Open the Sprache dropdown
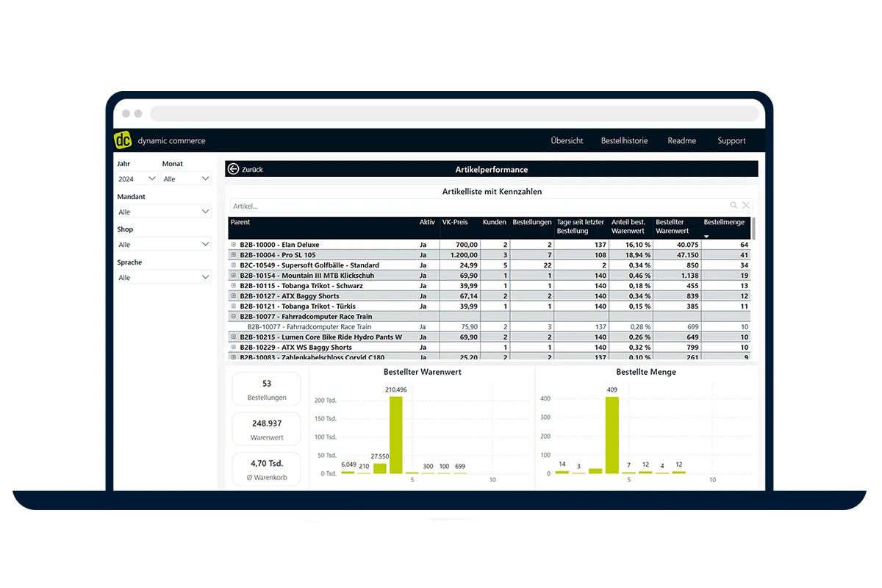The width and height of the screenshot is (882, 588). tap(164, 277)
